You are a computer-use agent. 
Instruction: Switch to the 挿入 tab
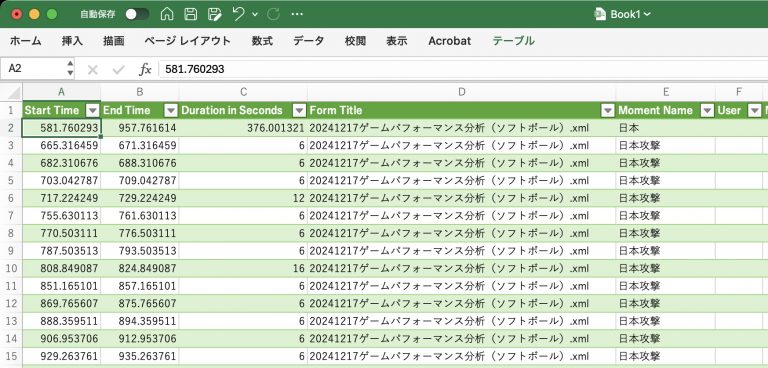pos(72,41)
